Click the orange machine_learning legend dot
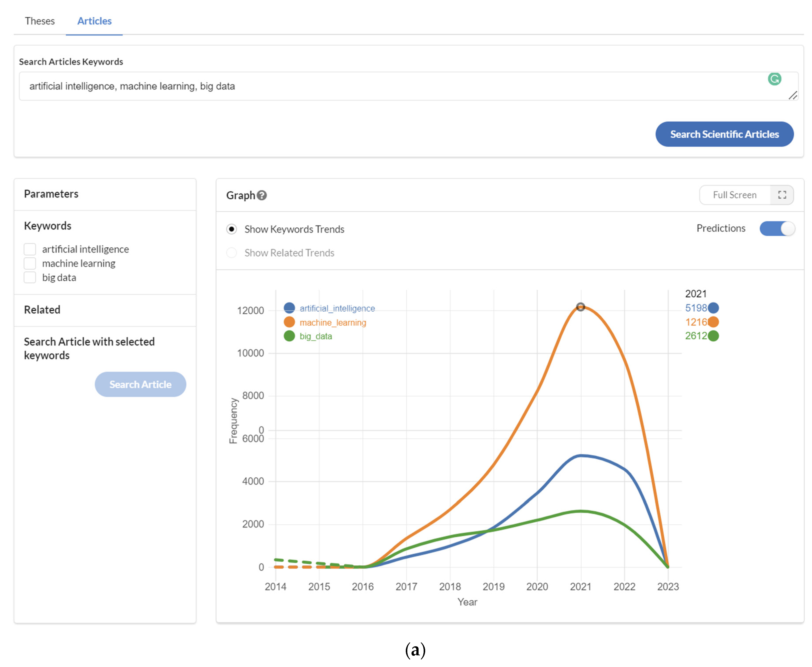This screenshot has height=667, width=812. 289,322
